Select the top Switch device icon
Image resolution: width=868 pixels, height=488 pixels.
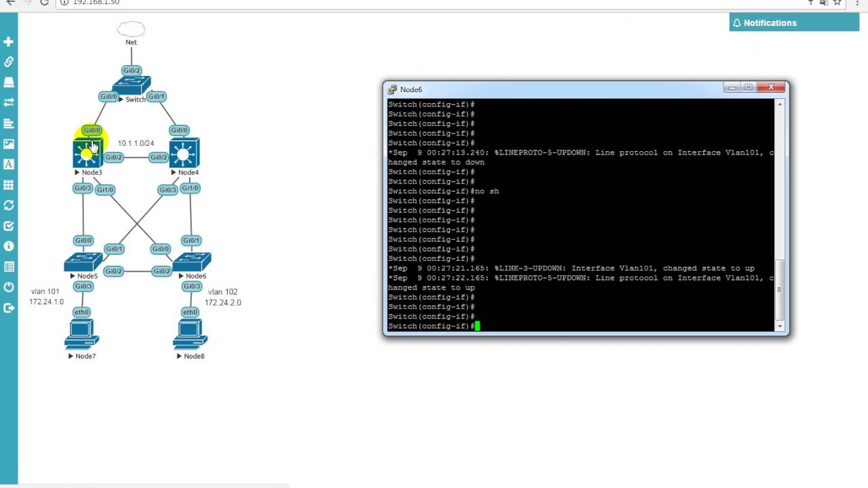click(x=132, y=86)
